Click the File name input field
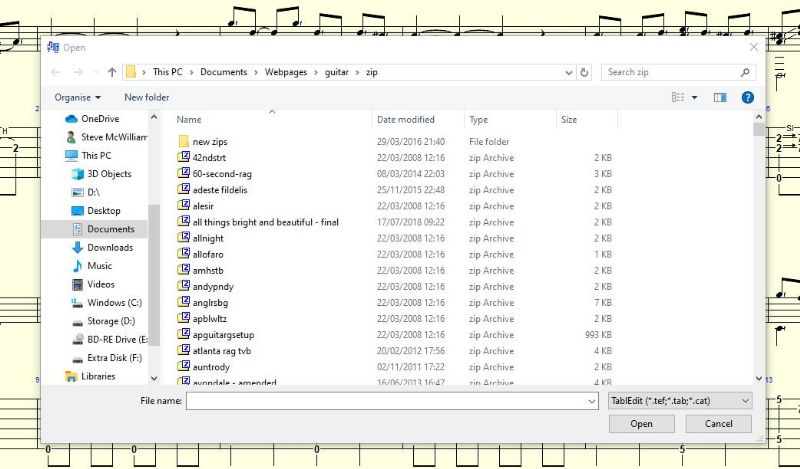Screen dimensions: 800x469 (392, 401)
